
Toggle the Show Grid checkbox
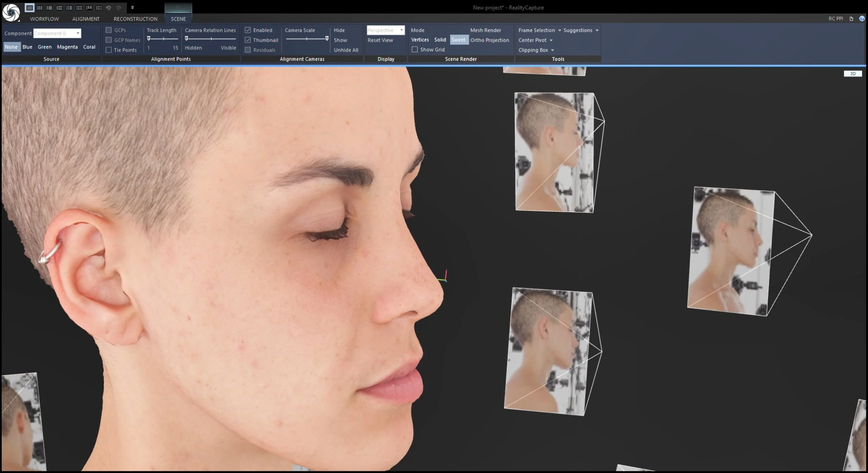coord(415,50)
